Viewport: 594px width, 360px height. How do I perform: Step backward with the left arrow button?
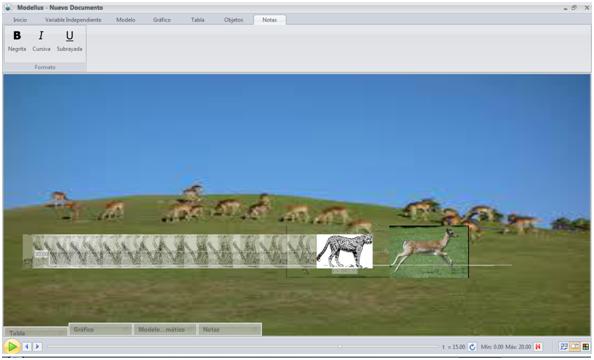(27, 346)
